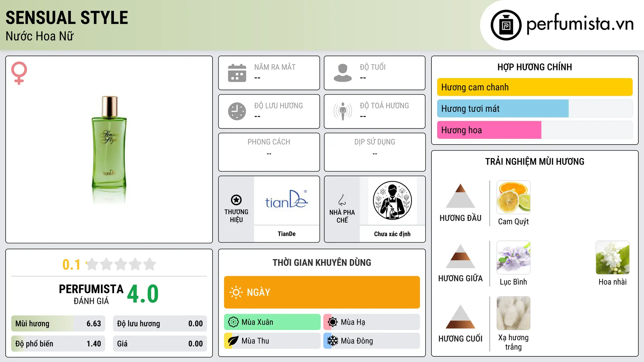This screenshot has width=644, height=362.
Task: Click the Hương giữa label
Action: (x=460, y=278)
